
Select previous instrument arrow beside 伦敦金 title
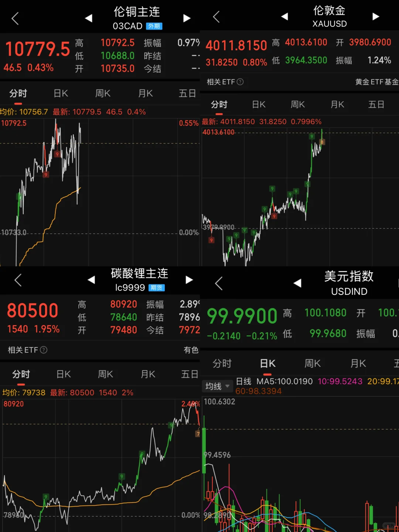284,16
